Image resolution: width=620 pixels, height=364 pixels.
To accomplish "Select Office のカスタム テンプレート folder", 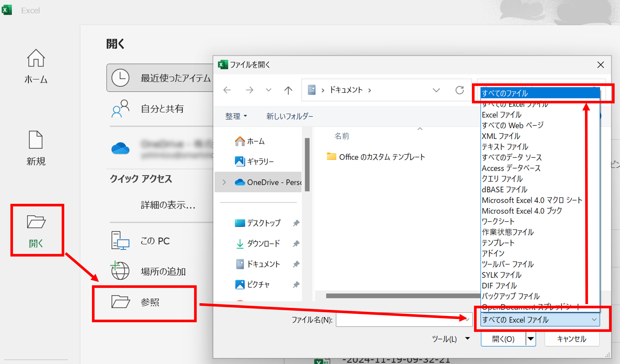I will tap(376, 157).
